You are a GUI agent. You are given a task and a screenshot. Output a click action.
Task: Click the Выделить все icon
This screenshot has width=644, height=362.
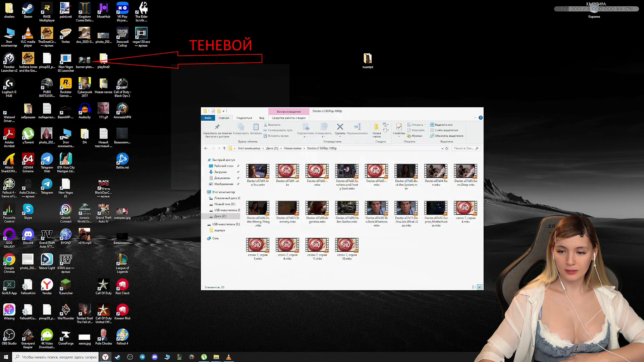tap(432, 125)
